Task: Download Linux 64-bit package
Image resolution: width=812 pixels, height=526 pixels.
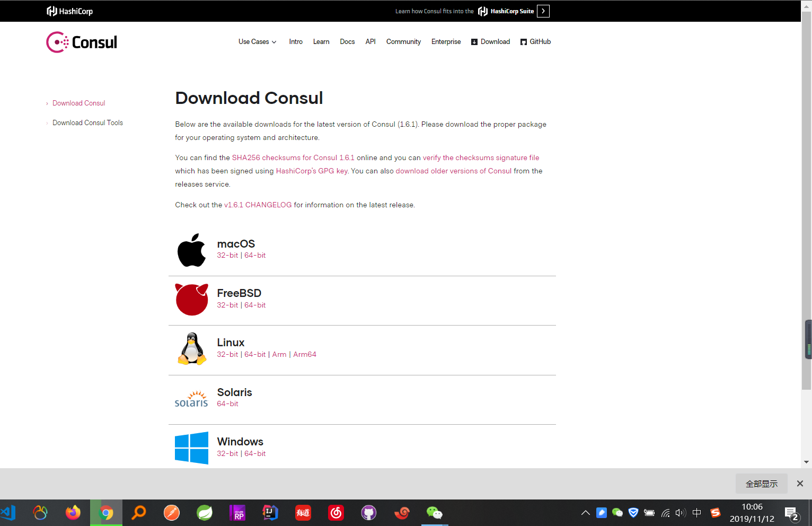Action: pos(255,355)
